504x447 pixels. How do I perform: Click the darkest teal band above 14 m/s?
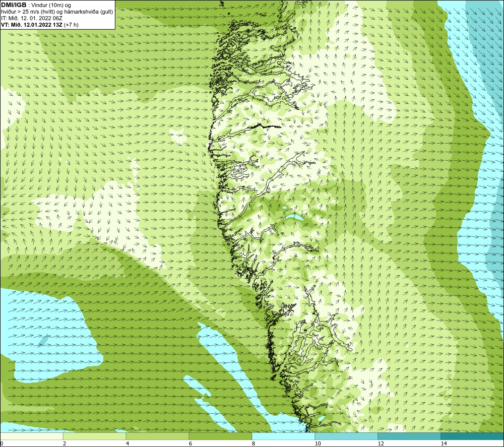pyautogui.click(x=473, y=436)
